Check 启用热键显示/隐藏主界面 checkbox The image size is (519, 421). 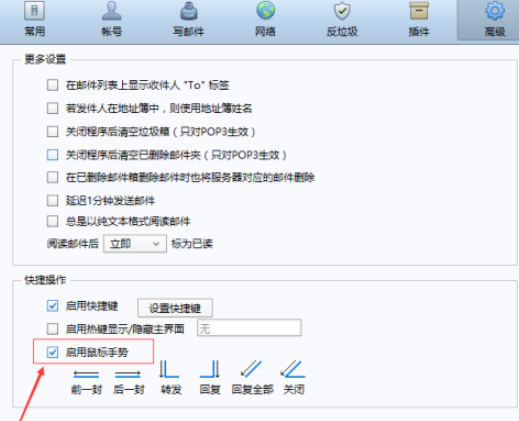coord(52,329)
